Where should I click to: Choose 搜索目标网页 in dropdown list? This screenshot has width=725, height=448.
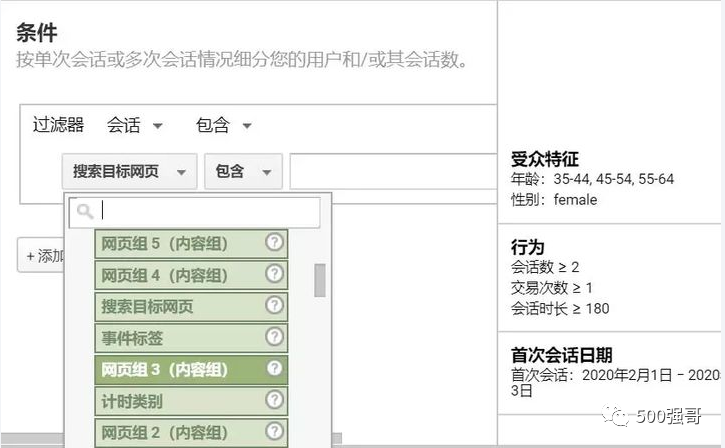click(x=191, y=307)
